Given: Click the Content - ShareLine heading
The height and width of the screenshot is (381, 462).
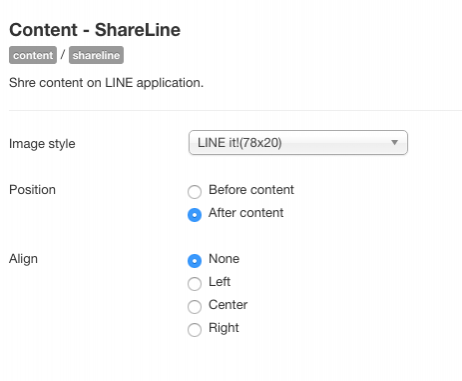Looking at the screenshot, I should click(95, 30).
